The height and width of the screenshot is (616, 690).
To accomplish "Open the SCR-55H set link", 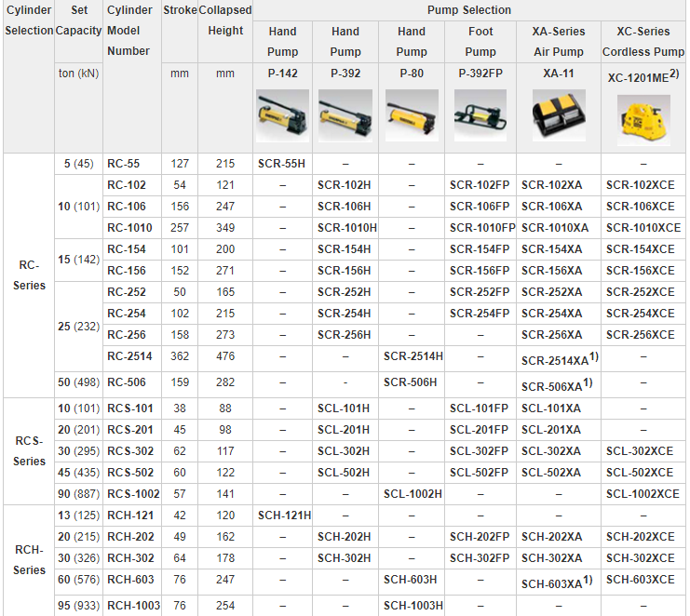I will [x=282, y=164].
